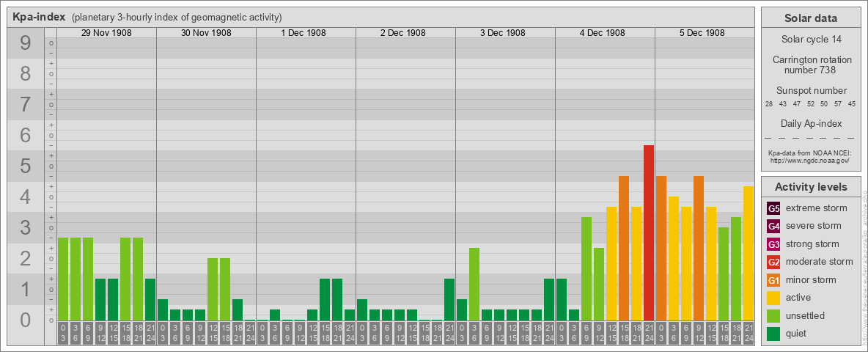This screenshot has height=352, width=868.
Task: Click the dark green 'quiet' legend swatch
Action: pyautogui.click(x=773, y=333)
